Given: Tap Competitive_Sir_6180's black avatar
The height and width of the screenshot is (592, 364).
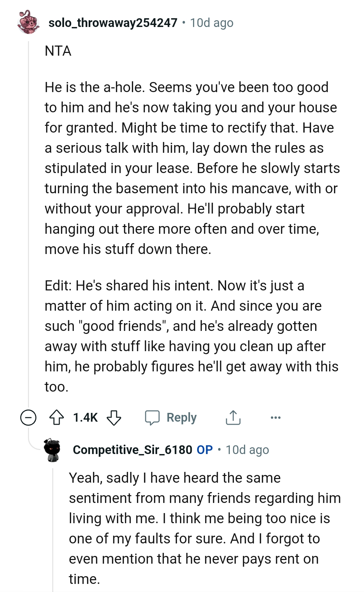Looking at the screenshot, I should [52, 450].
